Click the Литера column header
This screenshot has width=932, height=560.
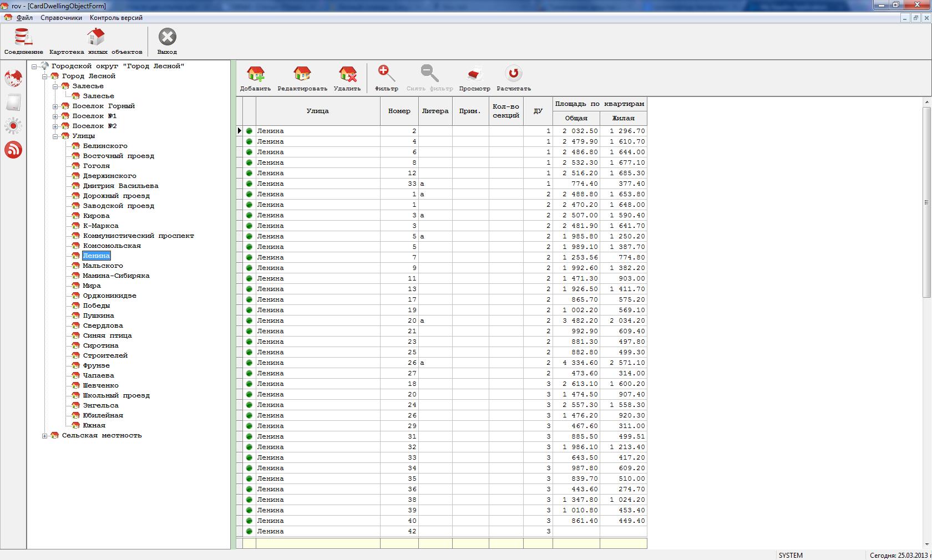tap(435, 111)
